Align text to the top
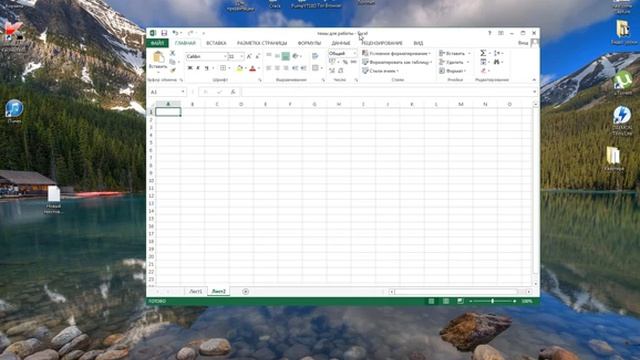This screenshot has width=640, height=360. [269, 56]
